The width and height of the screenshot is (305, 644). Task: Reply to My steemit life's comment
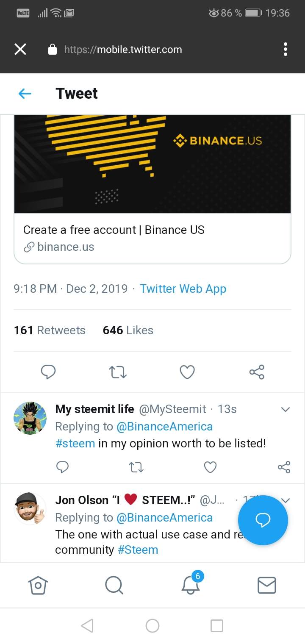62,467
